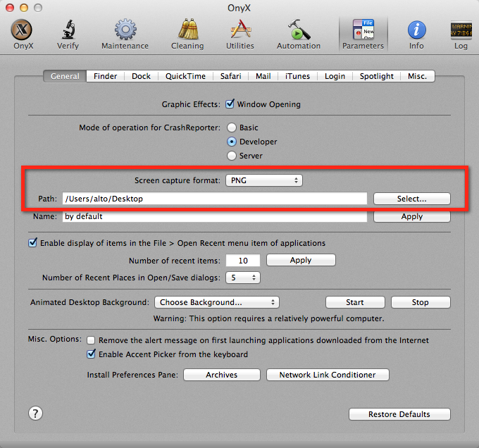Switch to the Finder tab
The height and width of the screenshot is (448, 479).
click(106, 76)
